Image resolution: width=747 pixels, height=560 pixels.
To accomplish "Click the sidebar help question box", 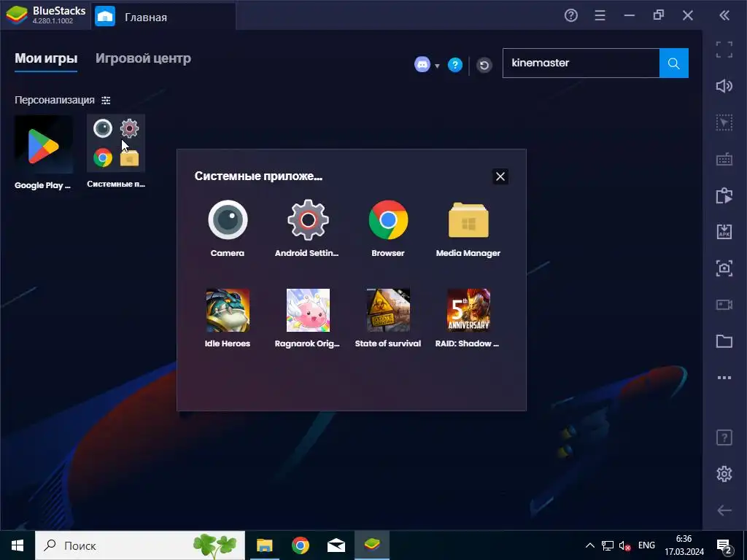I will 724,437.
